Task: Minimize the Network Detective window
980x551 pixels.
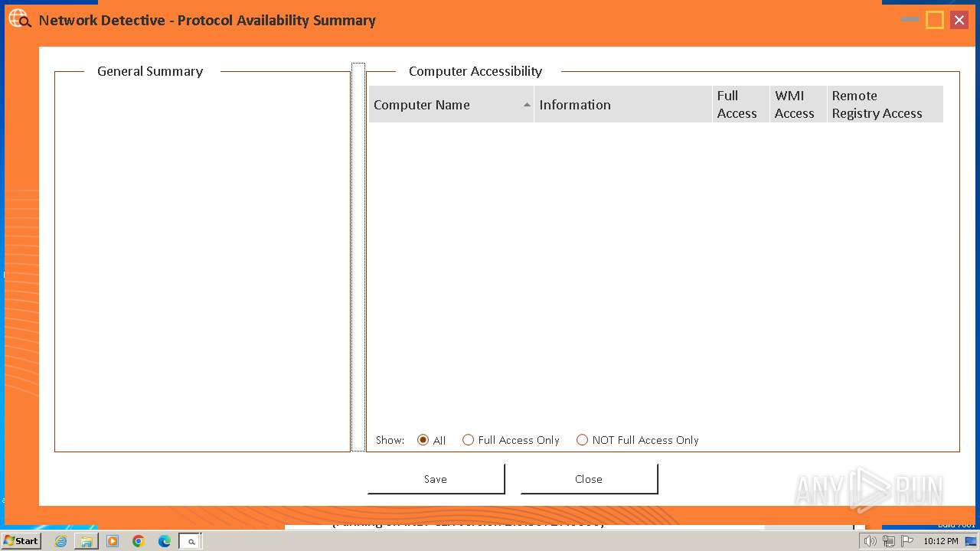Action: click(910, 19)
